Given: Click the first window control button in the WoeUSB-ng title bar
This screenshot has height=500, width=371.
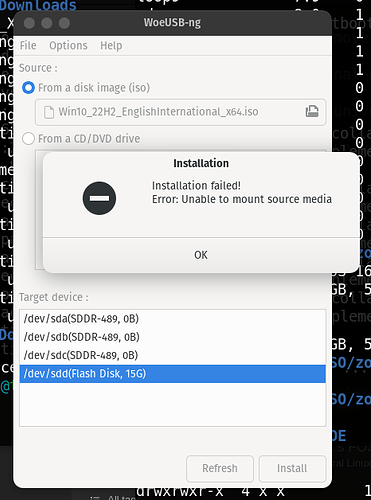Looking at the screenshot, I should click(29, 23).
